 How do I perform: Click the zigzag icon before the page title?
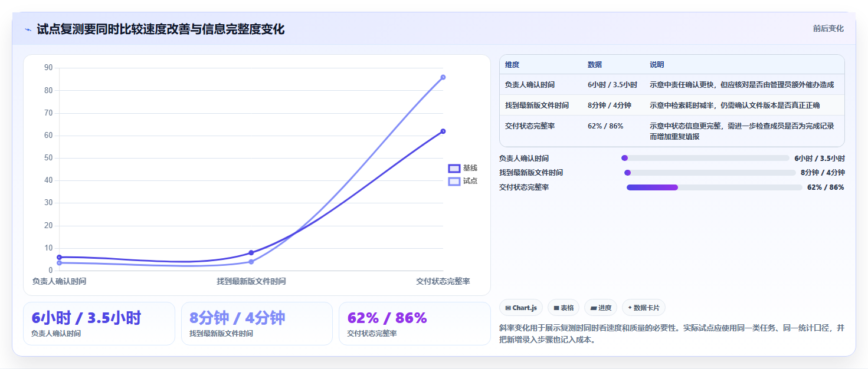(28, 29)
